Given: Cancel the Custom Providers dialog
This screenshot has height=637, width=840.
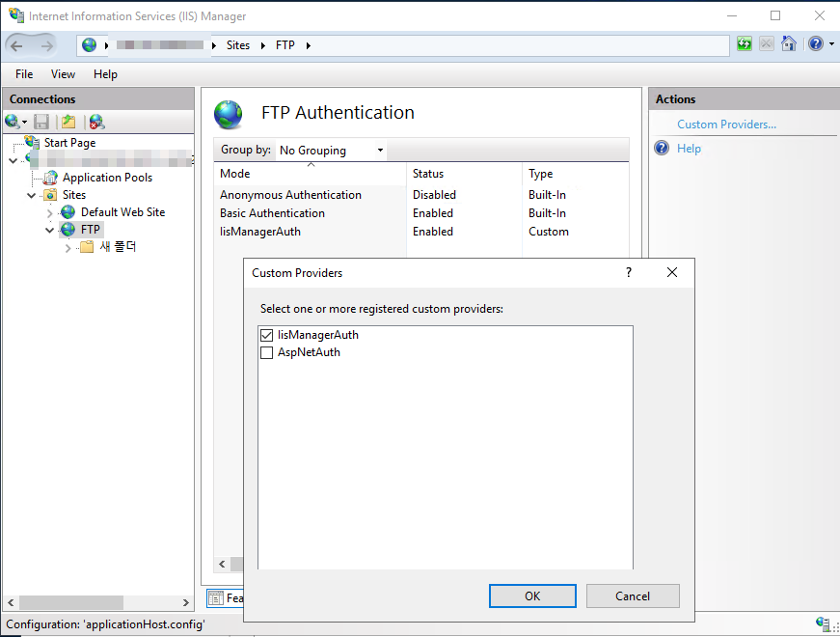Looking at the screenshot, I should click(x=633, y=595).
